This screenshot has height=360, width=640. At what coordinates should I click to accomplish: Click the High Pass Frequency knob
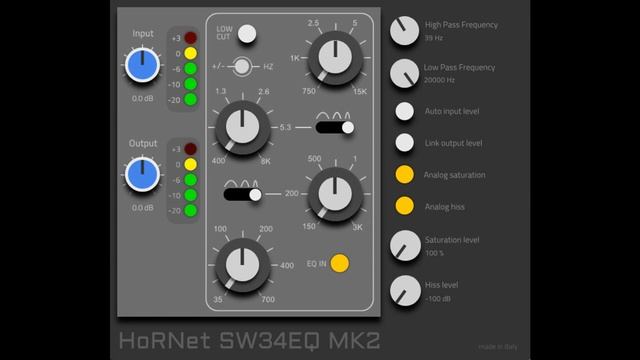click(404, 31)
